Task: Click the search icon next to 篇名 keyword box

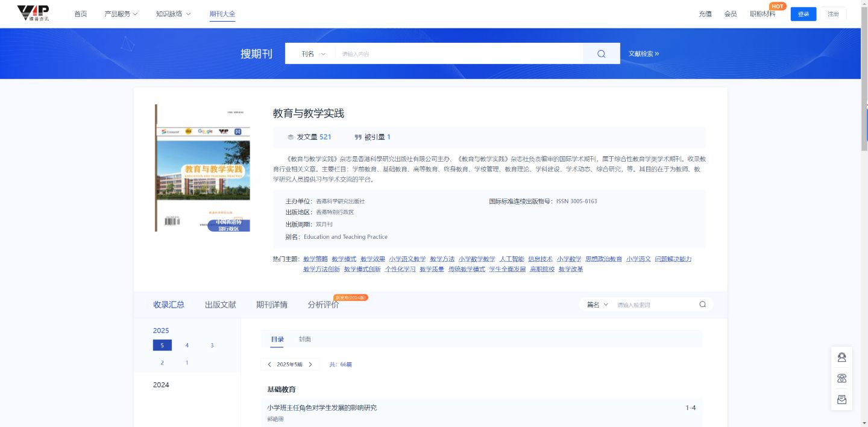Action: click(702, 304)
